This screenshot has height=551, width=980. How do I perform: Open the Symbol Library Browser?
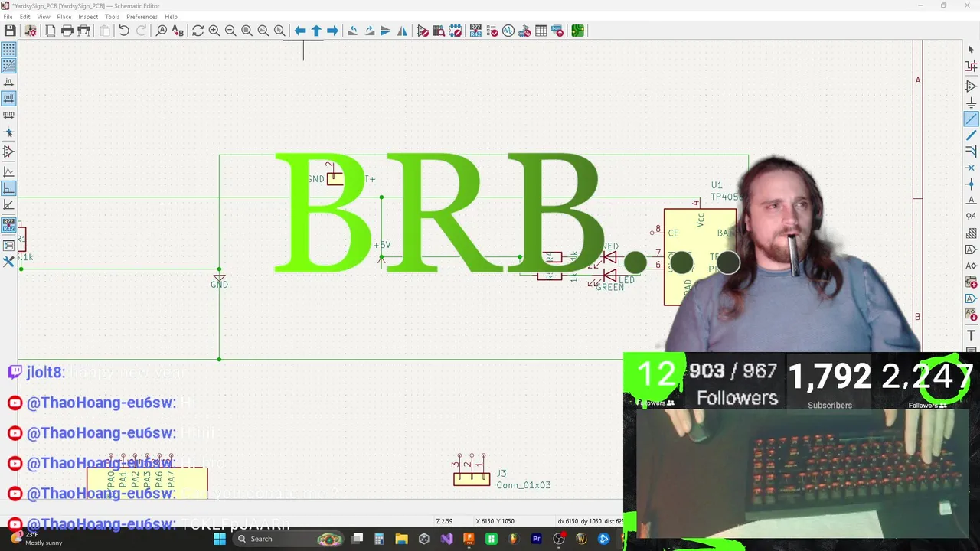click(x=439, y=31)
